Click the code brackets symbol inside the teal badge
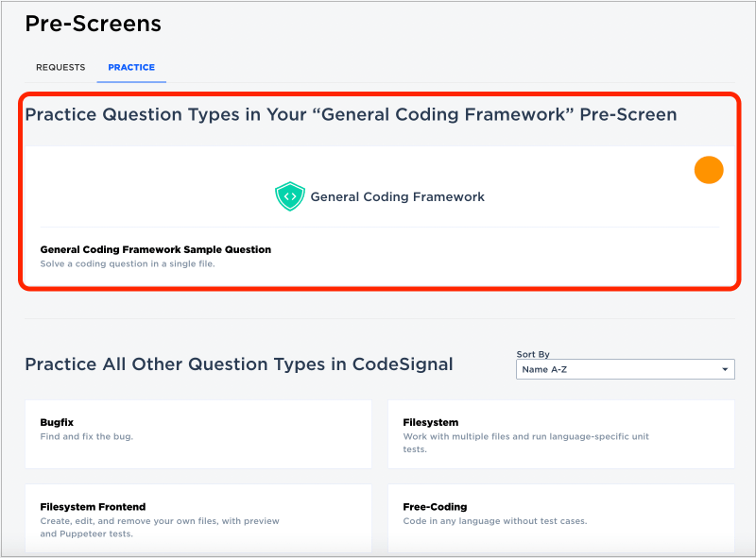 pos(289,196)
